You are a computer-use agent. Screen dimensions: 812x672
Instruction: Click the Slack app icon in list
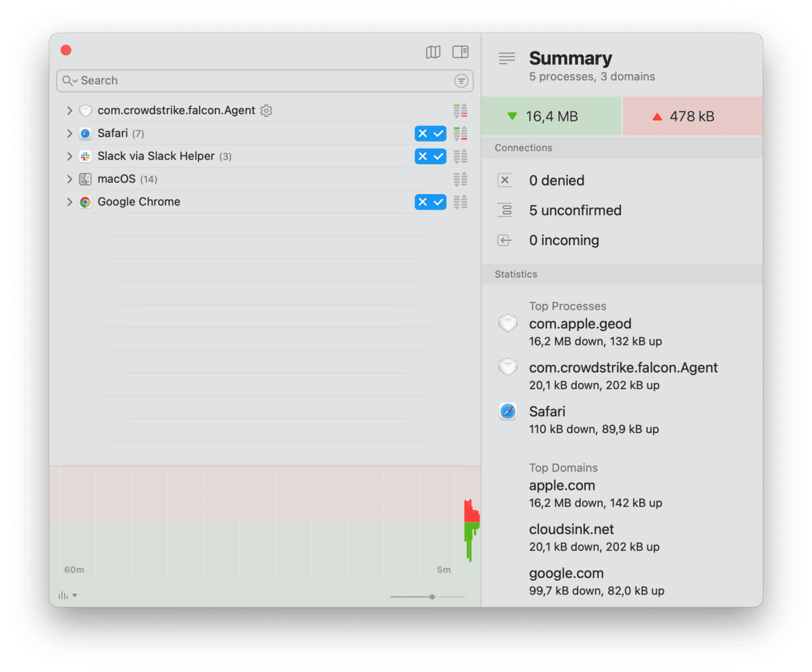(85, 156)
